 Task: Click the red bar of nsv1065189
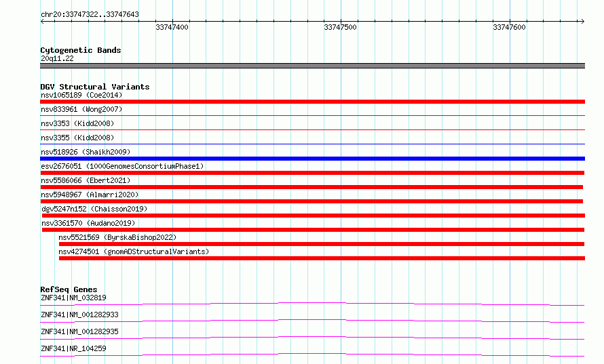click(x=312, y=102)
